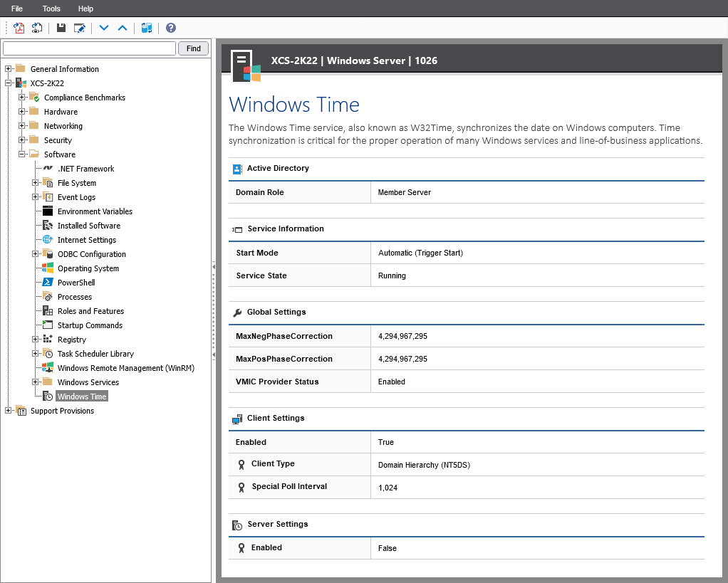Expand the Registry node
This screenshot has width=728, height=583.
pos(36,339)
